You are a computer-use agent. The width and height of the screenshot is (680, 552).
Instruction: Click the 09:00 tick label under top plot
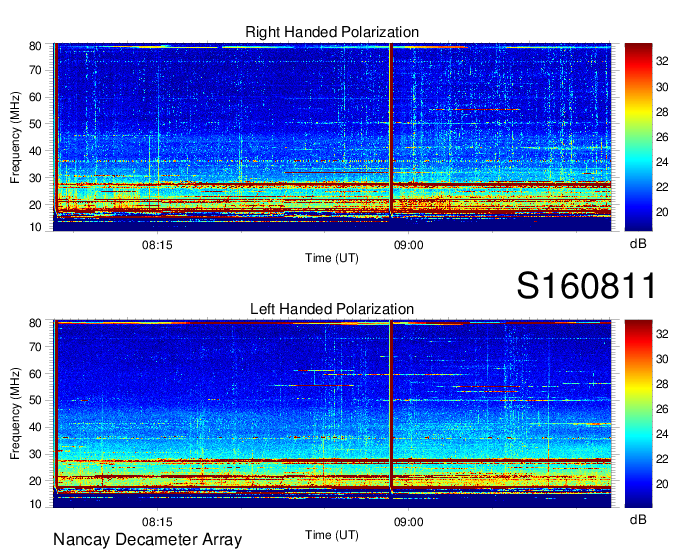409,245
